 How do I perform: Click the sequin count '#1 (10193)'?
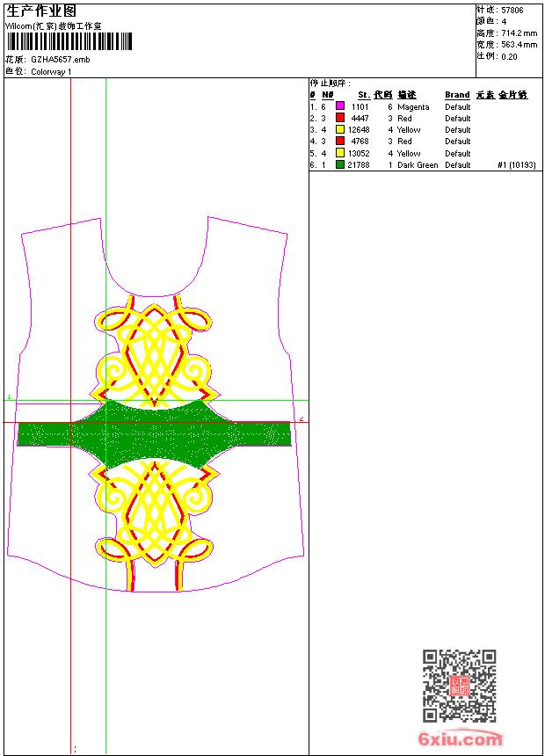[x=517, y=165]
